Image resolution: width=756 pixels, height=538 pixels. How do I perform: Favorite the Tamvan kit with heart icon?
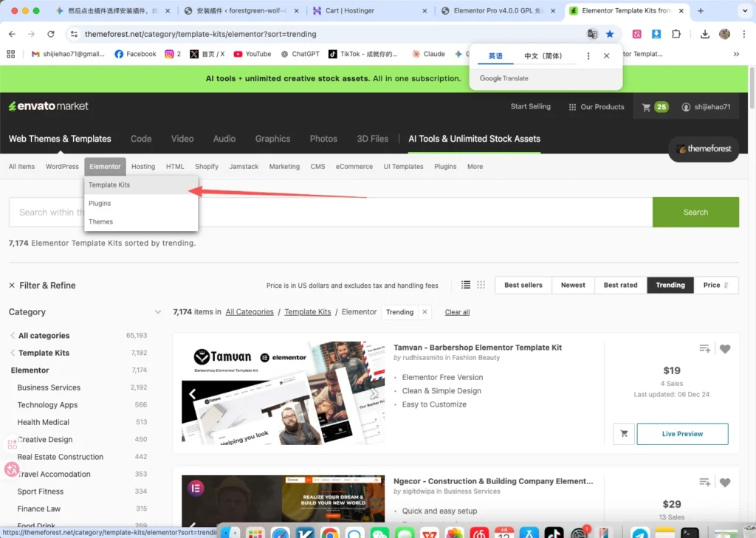(x=725, y=348)
